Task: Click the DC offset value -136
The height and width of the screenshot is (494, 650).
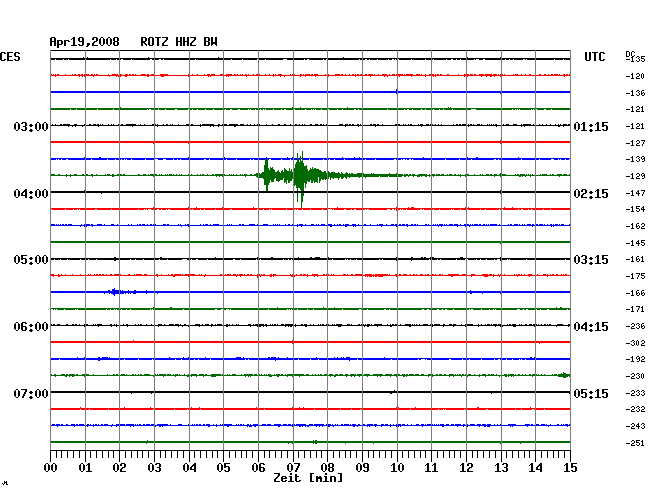Action: coord(635,93)
